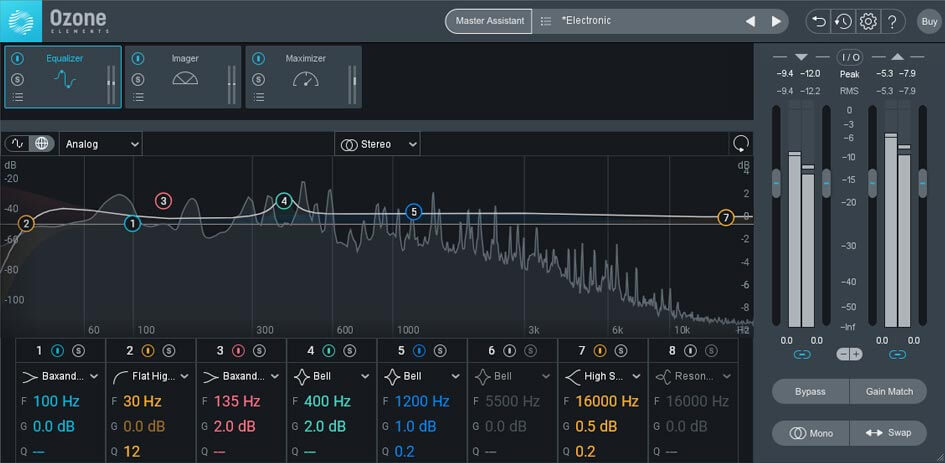
Task: Select EQ node 2 on the curve
Action: click(x=26, y=224)
